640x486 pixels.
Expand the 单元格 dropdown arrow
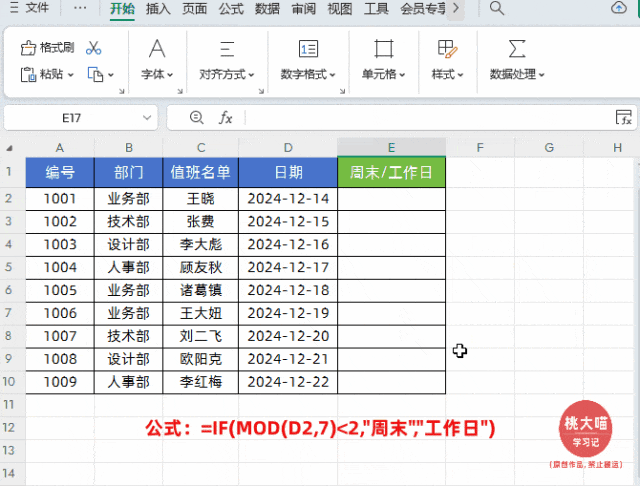coord(402,75)
